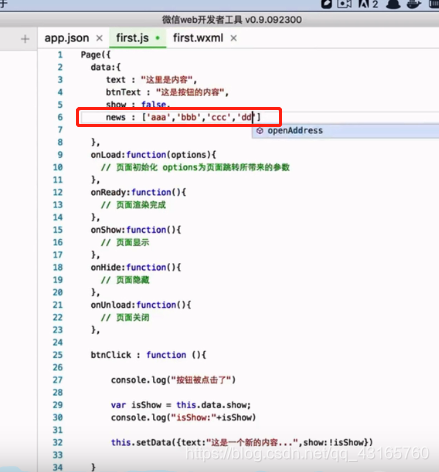
Task: Click the 'false' value after show
Action: click(x=154, y=105)
